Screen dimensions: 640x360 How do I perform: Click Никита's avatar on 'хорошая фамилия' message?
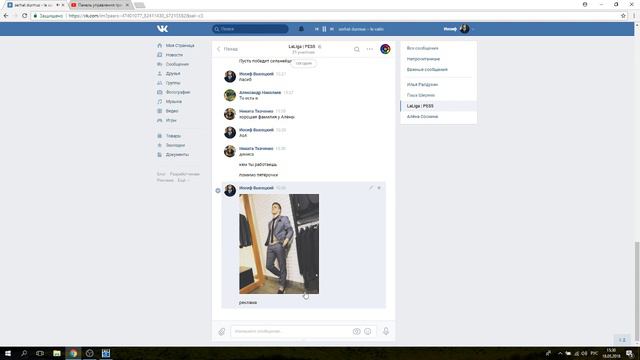[230, 114]
